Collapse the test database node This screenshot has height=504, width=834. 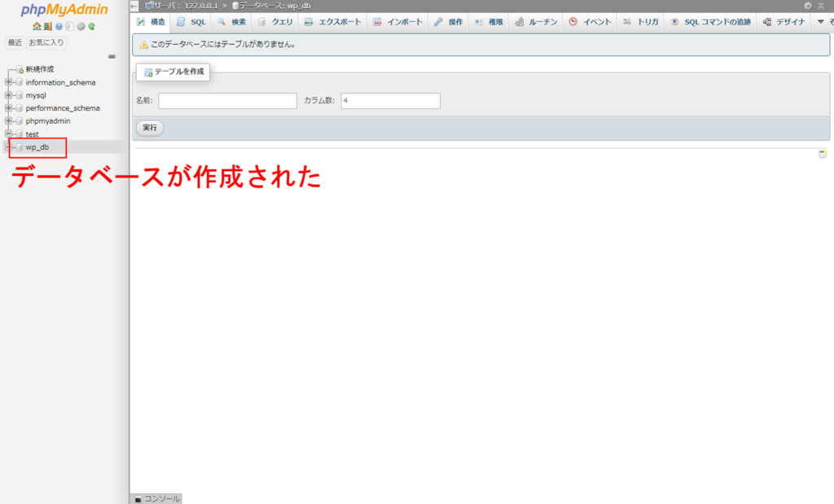point(9,134)
